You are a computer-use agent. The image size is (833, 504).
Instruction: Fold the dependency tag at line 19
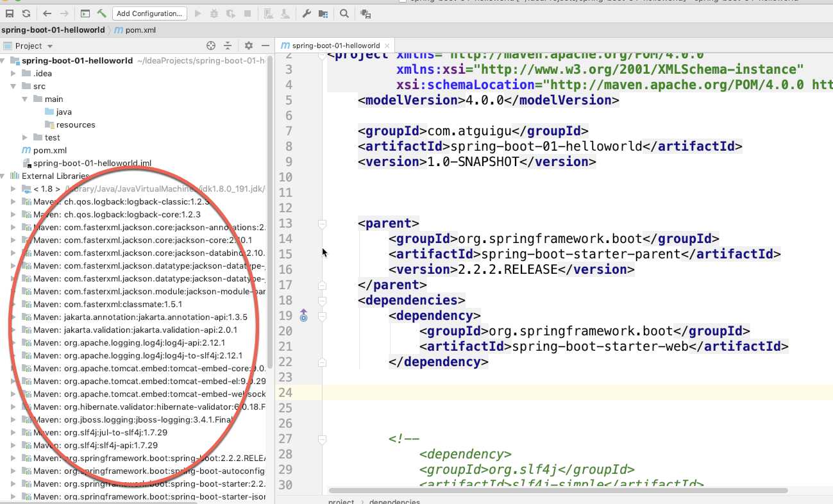point(323,316)
